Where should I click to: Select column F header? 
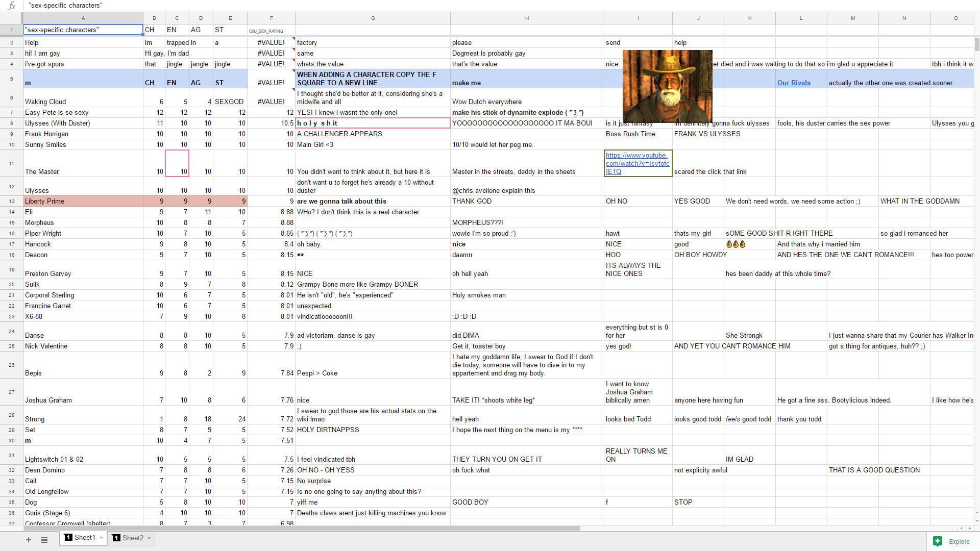coord(271,18)
